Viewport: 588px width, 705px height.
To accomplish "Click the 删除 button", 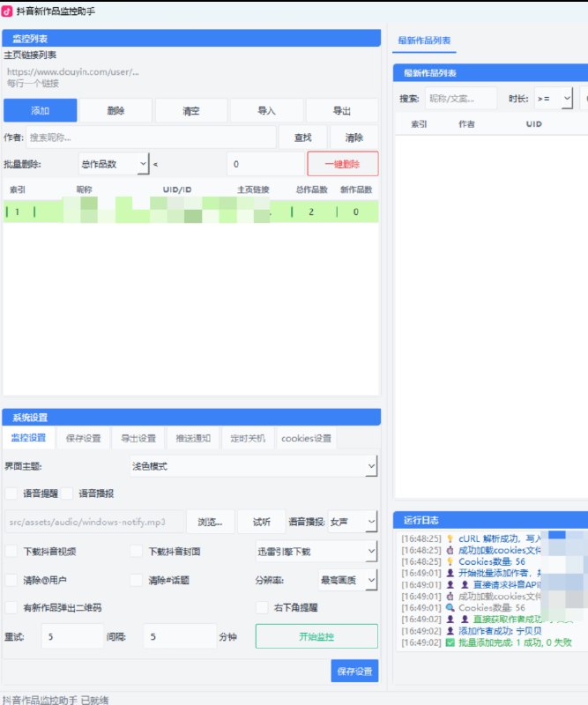I will [115, 111].
